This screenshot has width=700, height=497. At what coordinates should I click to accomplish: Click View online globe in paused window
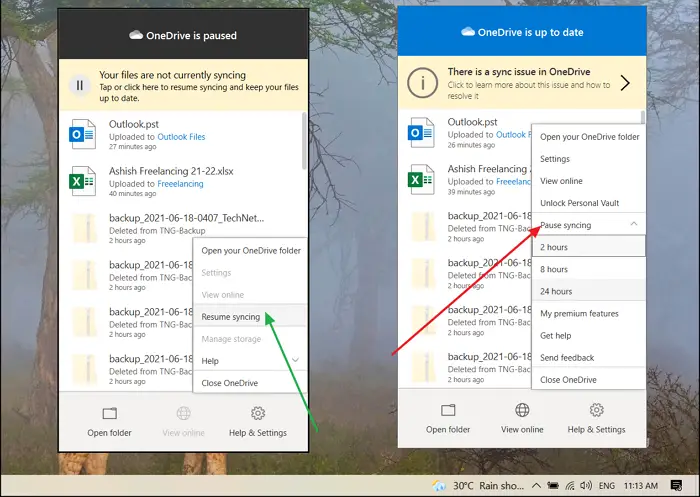tap(183, 413)
